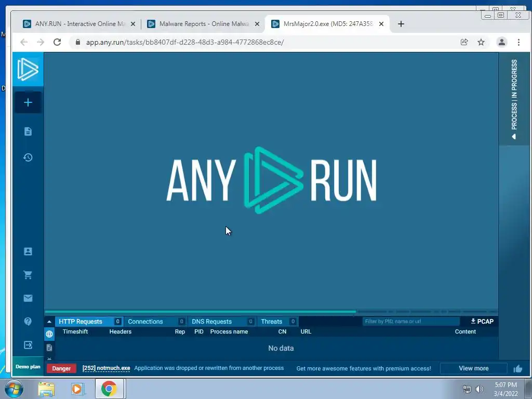
Task: Collapse the network panel with up arrow
Action: pyautogui.click(x=49, y=322)
